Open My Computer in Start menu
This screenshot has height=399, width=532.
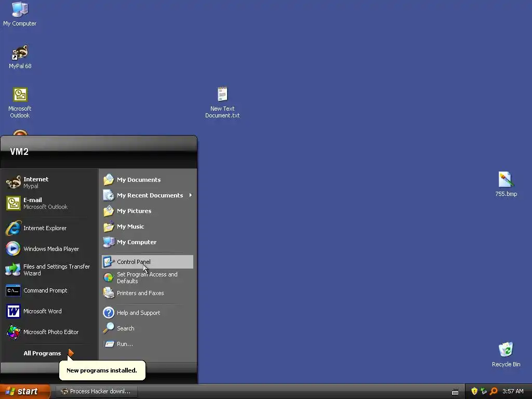[x=147, y=242]
